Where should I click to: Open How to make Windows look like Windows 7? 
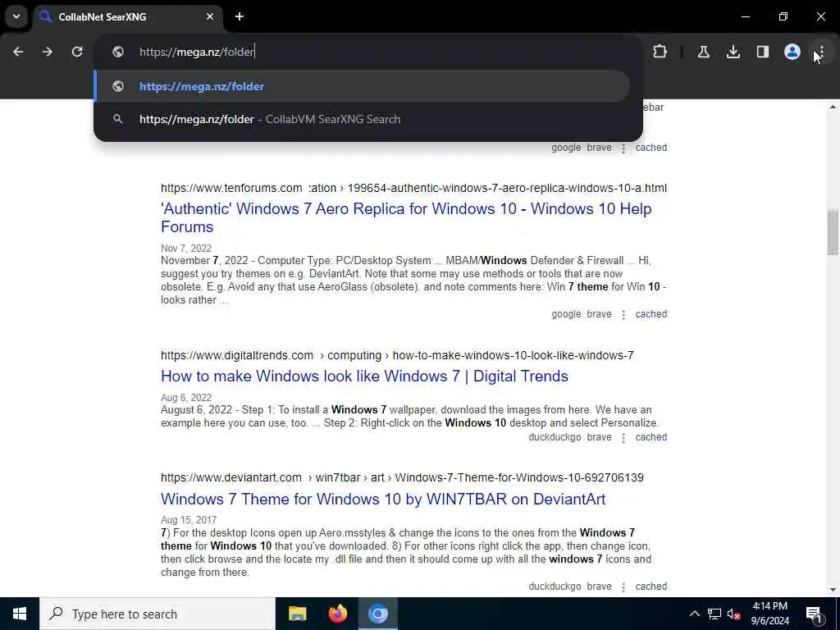click(364, 376)
